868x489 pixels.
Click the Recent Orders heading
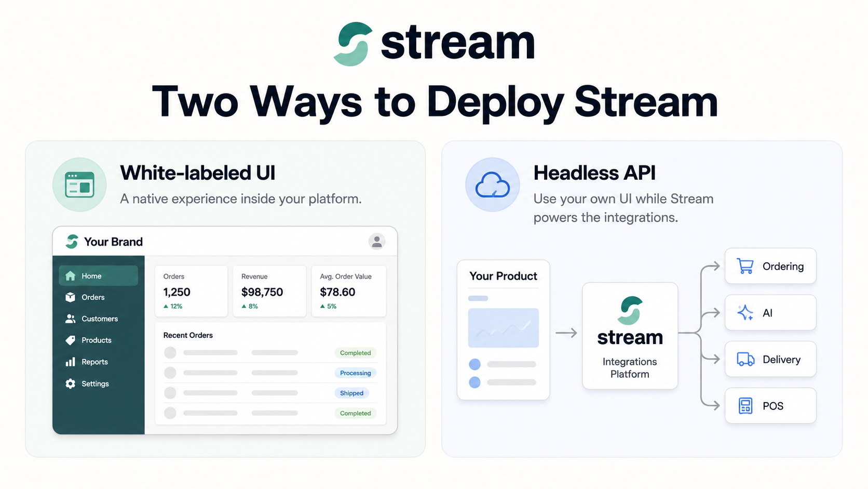[x=188, y=335]
